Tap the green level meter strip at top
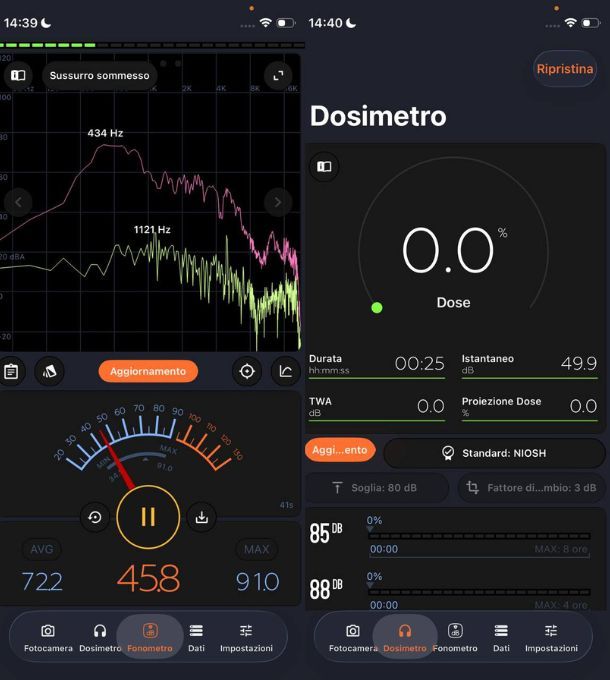This screenshot has width=610, height=680. coord(152,45)
